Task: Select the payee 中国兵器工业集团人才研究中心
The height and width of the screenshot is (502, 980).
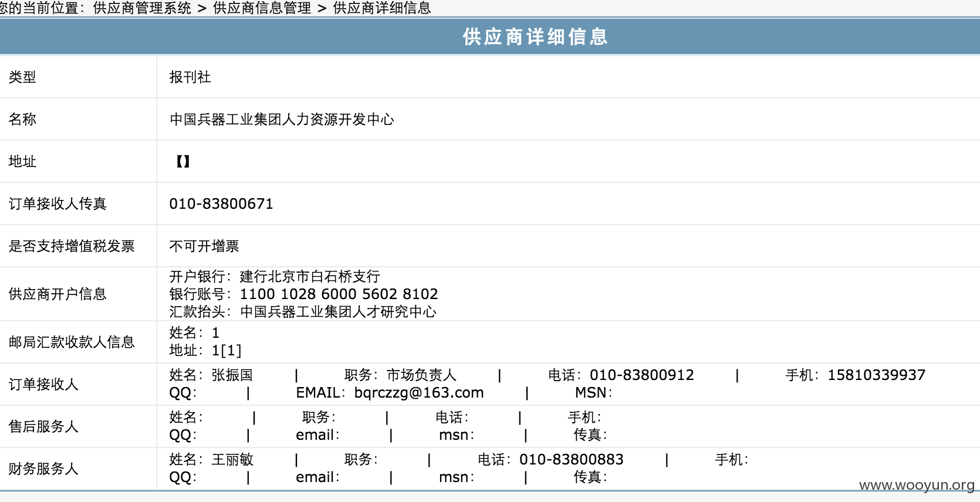Action: [x=339, y=311]
